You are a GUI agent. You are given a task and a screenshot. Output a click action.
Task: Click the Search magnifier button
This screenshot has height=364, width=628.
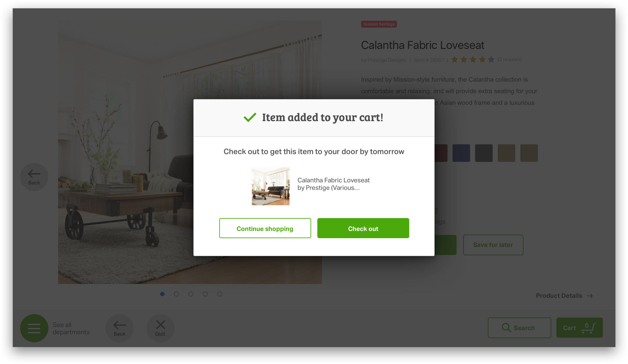click(x=519, y=328)
